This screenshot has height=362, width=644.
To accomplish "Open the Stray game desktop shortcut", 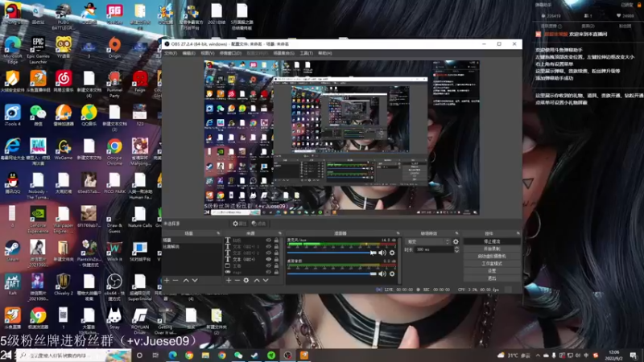I will (114, 319).
